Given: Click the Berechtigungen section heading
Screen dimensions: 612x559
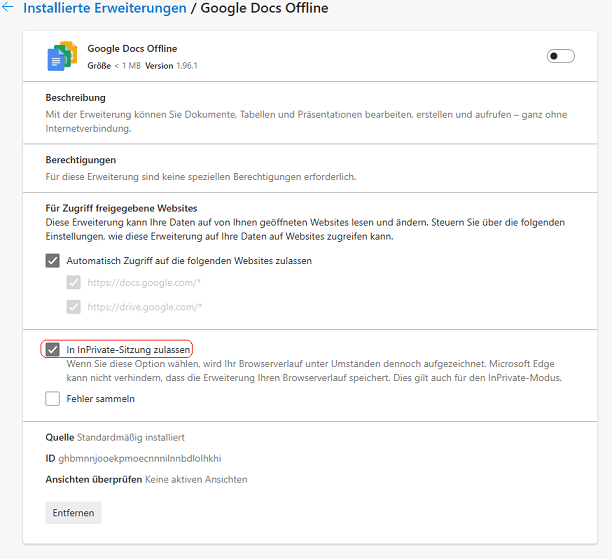Looking at the screenshot, I should point(80,160).
